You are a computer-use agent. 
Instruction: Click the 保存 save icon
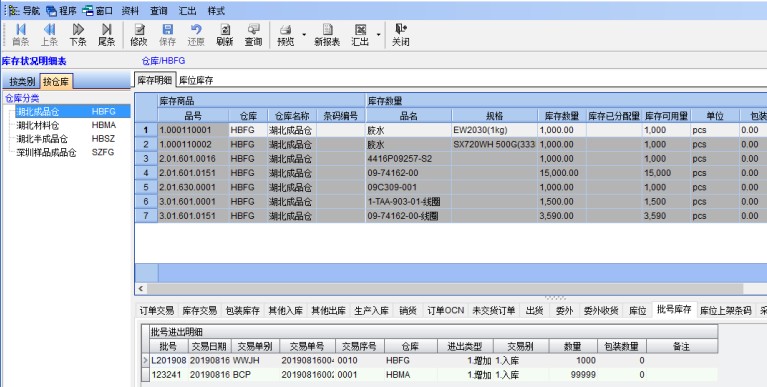tap(167, 35)
